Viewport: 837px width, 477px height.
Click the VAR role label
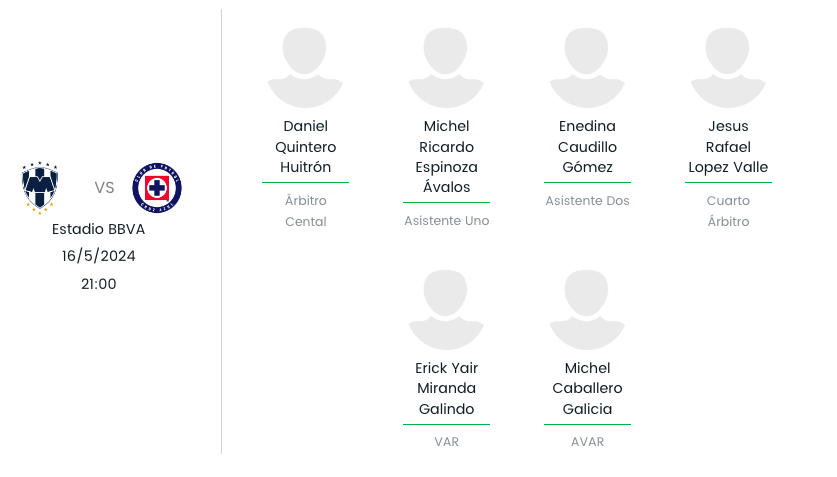tap(446, 442)
